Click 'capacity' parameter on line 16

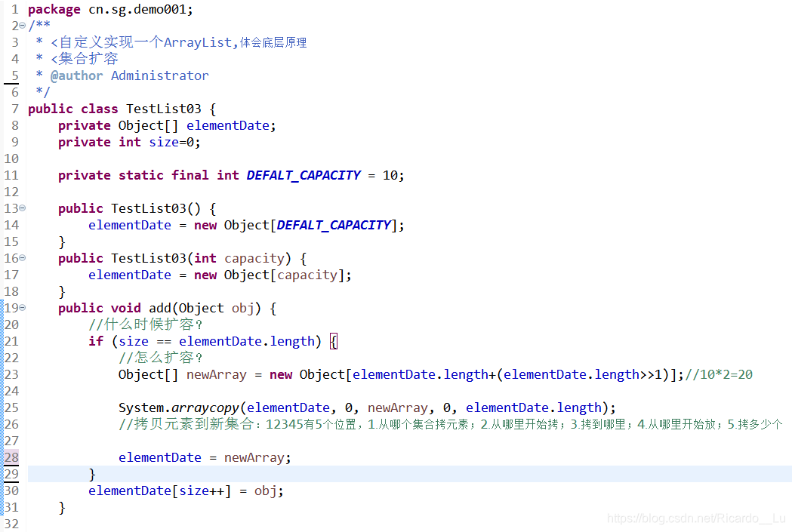[x=254, y=259]
